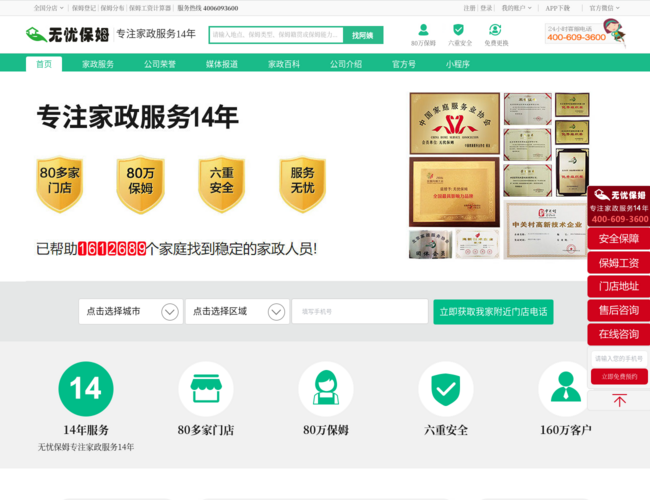
Task: Expand the 官方微信 dropdown
Action: pyautogui.click(x=604, y=8)
